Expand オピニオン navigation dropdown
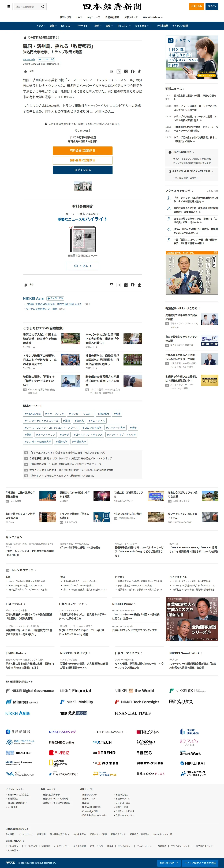224x868 pixels. (124, 26)
